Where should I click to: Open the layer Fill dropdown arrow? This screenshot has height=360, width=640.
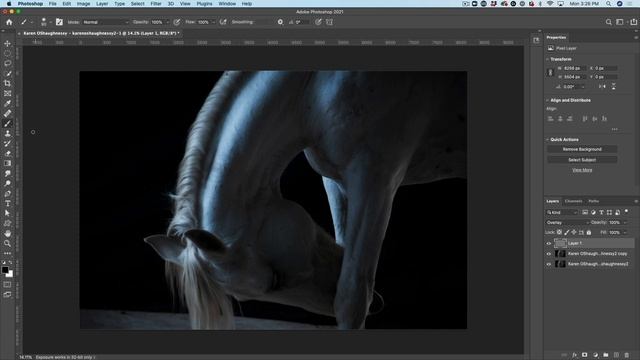coord(625,232)
